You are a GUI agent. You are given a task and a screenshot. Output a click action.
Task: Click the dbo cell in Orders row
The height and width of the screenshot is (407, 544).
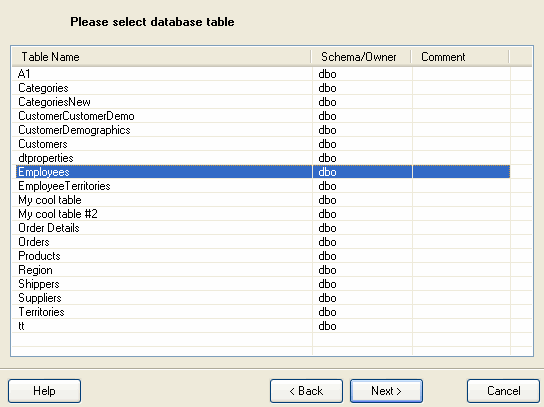point(362,242)
